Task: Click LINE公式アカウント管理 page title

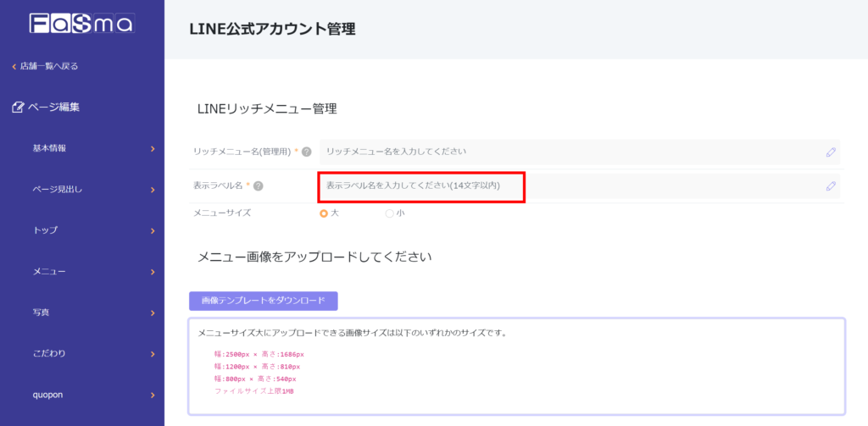Action: click(x=272, y=29)
